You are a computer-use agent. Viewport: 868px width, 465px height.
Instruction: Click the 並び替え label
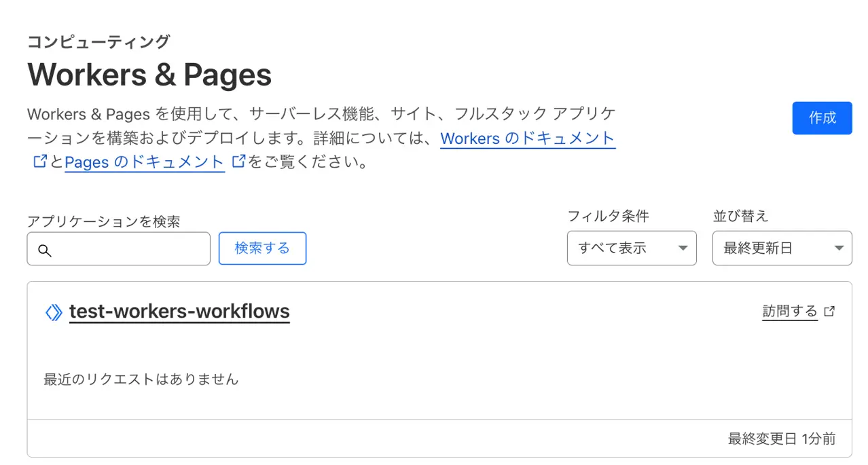coord(740,217)
